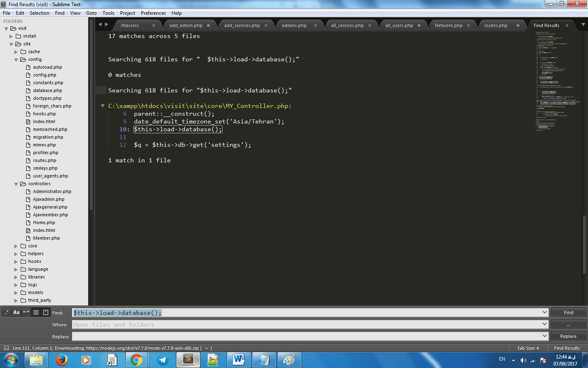Open Google Chrome from the taskbar
This screenshot has width=588, height=368.
click(x=137, y=360)
